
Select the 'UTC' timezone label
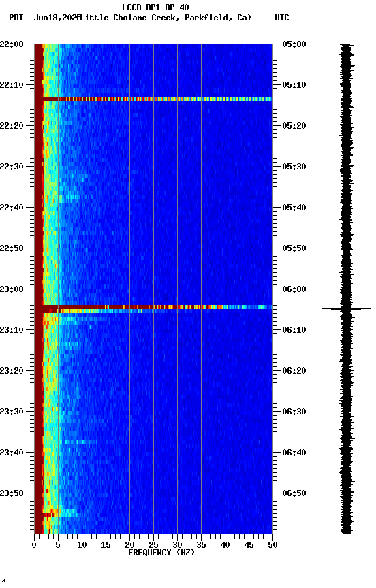coord(282,18)
